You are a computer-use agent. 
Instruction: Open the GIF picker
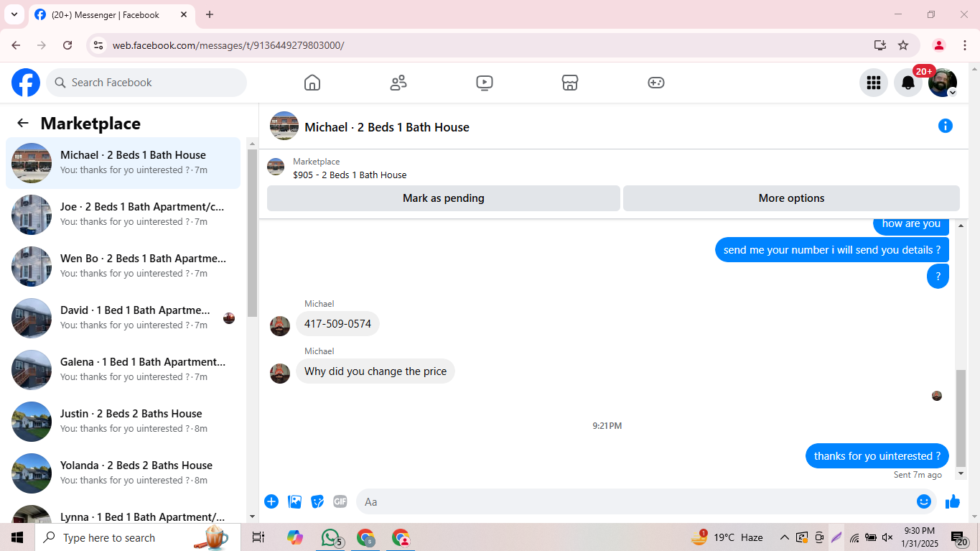tap(340, 501)
